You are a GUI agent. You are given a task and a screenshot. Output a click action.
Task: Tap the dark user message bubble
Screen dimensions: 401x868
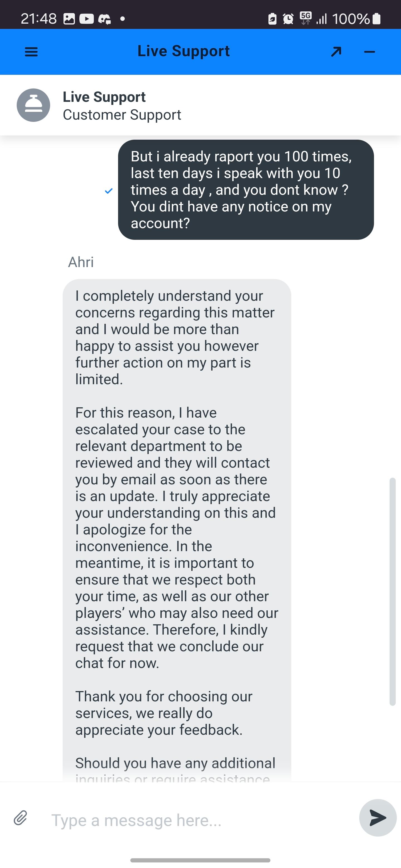tap(246, 190)
